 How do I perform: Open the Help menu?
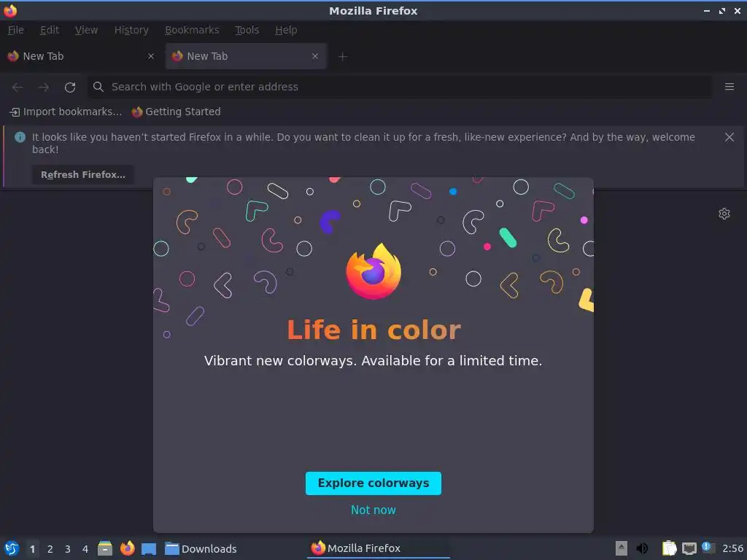286,30
